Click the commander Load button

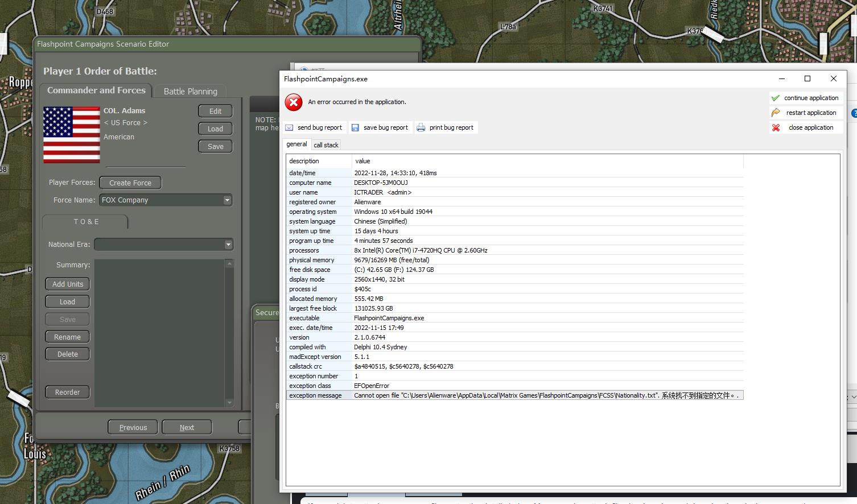(x=216, y=129)
